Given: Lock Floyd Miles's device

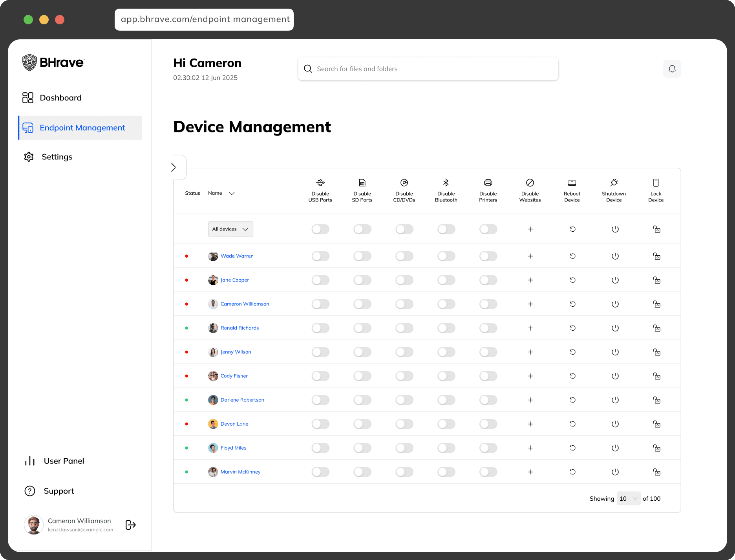Looking at the screenshot, I should (656, 448).
